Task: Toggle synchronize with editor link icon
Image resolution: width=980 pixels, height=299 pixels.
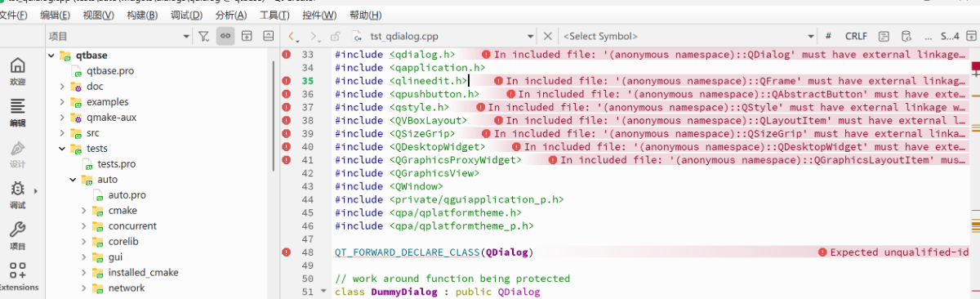Action: pyautogui.click(x=225, y=36)
